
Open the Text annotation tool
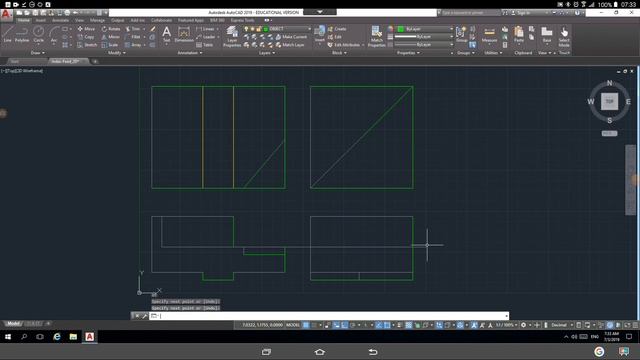167,34
